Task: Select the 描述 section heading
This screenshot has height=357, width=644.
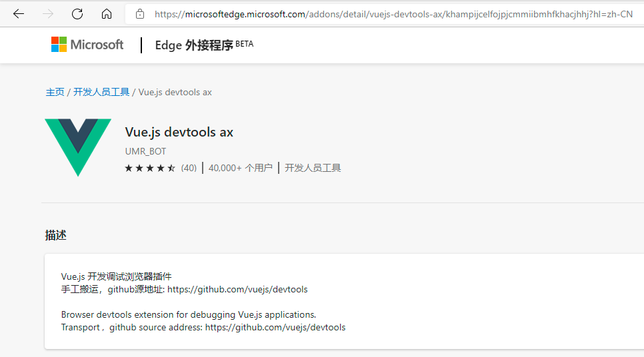Action: click(x=55, y=235)
